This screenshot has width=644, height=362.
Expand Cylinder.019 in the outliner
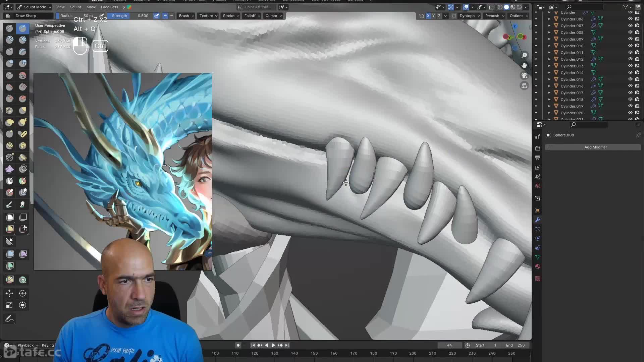[x=549, y=106]
